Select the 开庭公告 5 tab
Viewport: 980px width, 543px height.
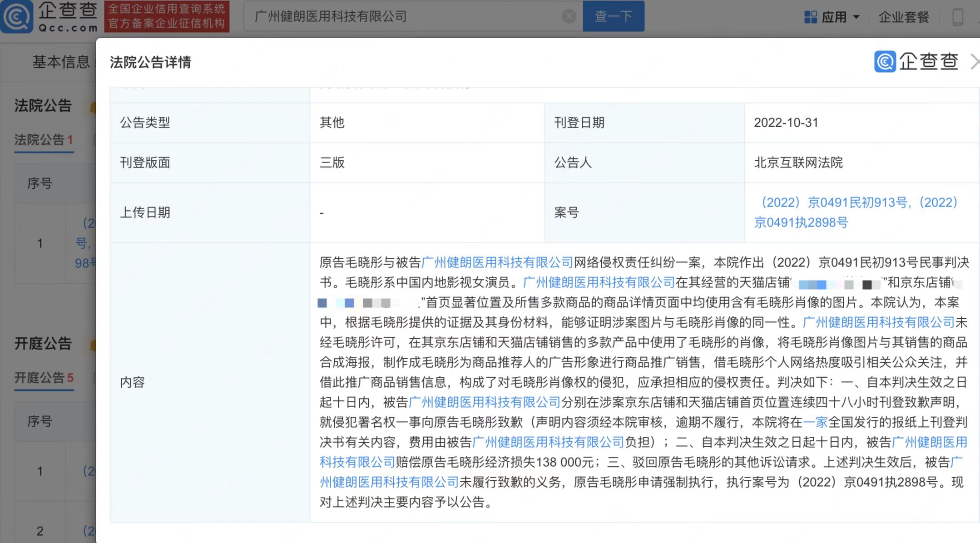[44, 378]
